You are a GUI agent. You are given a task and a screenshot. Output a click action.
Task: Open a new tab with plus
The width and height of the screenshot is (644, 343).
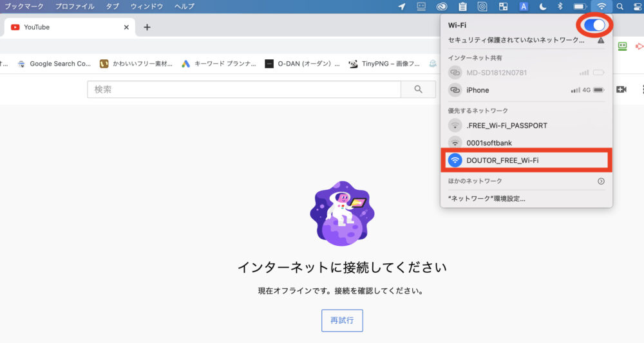[147, 27]
